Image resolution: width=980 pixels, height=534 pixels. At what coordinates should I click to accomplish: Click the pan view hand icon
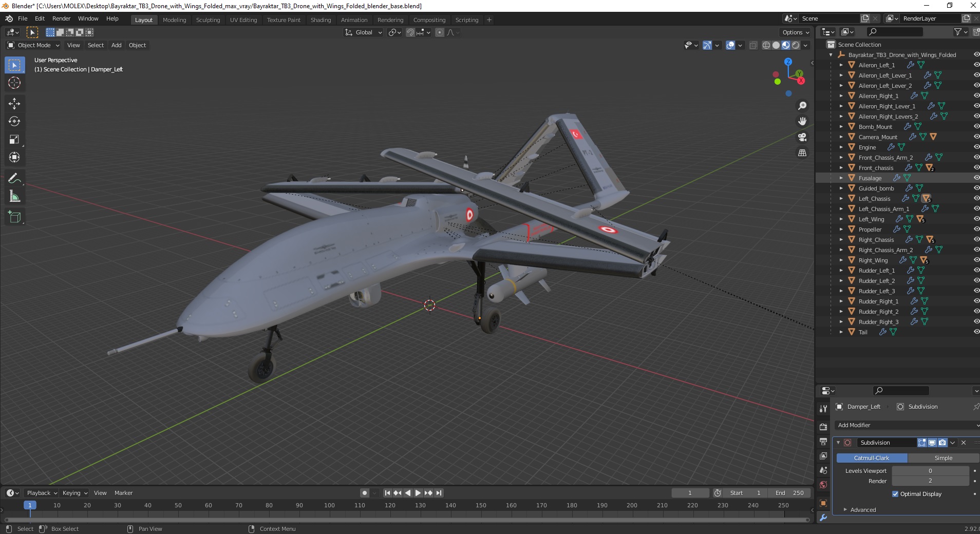pos(802,121)
